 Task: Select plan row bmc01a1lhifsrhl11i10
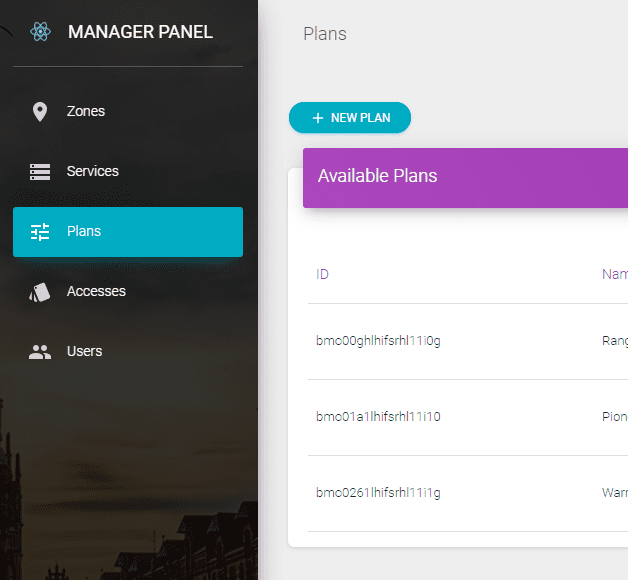pyautogui.click(x=378, y=417)
